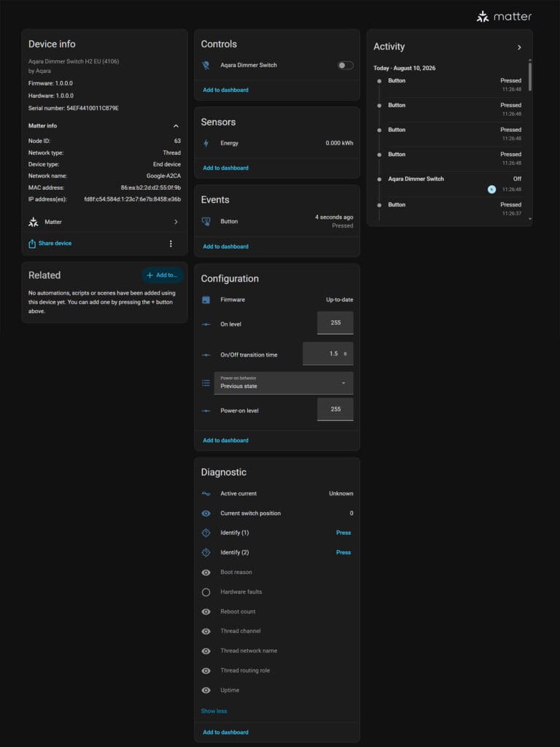This screenshot has width=560, height=747.
Task: Click the Thread network name eye icon
Action: click(206, 651)
